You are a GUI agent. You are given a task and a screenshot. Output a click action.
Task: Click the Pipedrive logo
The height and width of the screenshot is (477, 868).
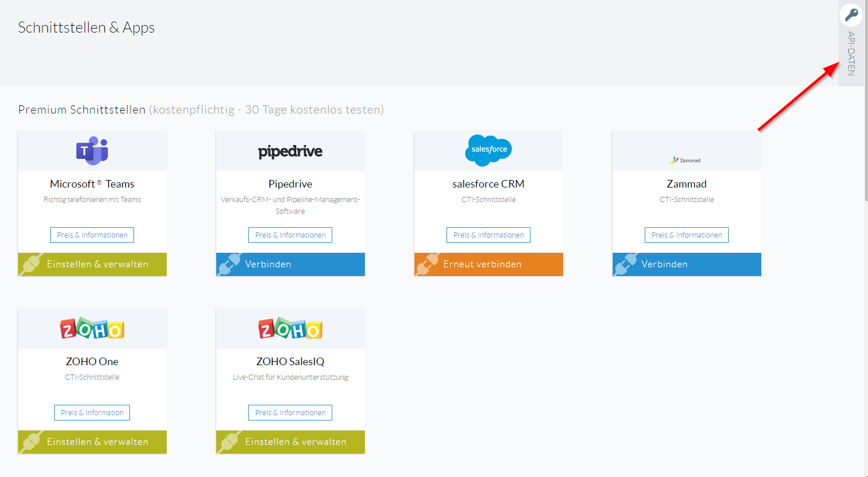click(x=290, y=151)
